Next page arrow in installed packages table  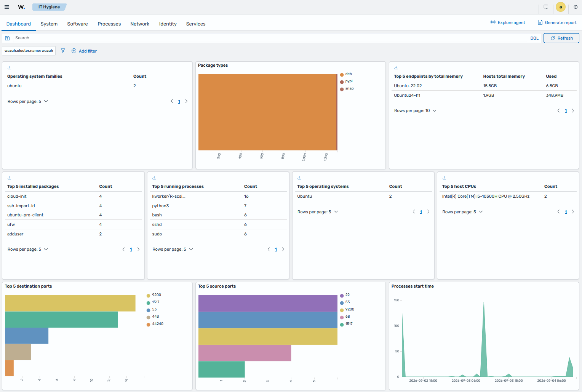tap(138, 250)
